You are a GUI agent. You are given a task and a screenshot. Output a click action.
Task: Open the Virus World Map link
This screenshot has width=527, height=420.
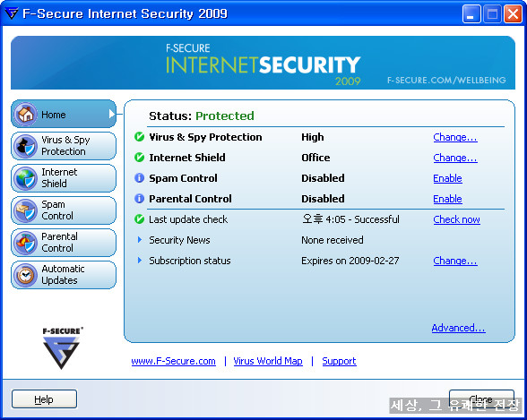268,361
